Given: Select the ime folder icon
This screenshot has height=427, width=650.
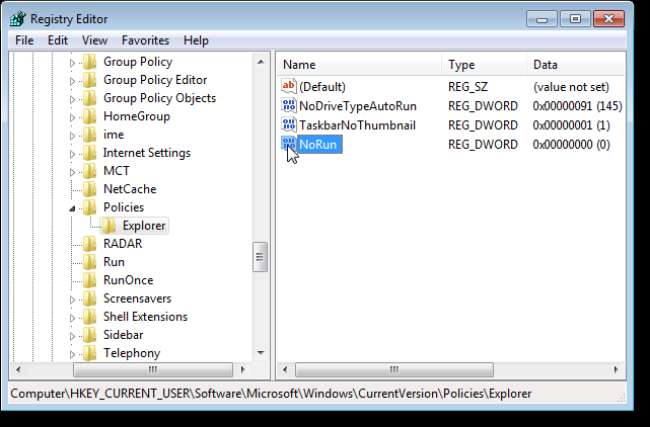Looking at the screenshot, I should click(x=89, y=135).
